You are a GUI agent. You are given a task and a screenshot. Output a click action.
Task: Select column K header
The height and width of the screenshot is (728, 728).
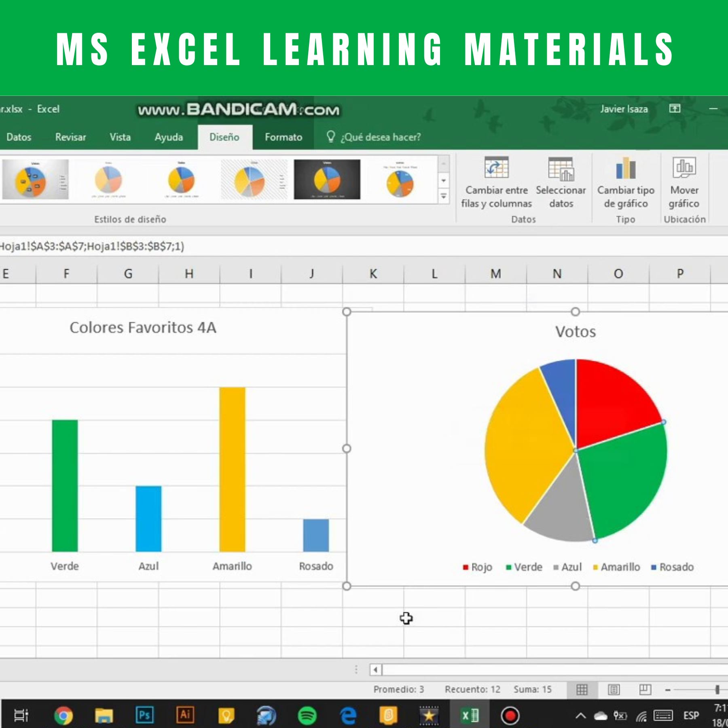[x=373, y=274]
